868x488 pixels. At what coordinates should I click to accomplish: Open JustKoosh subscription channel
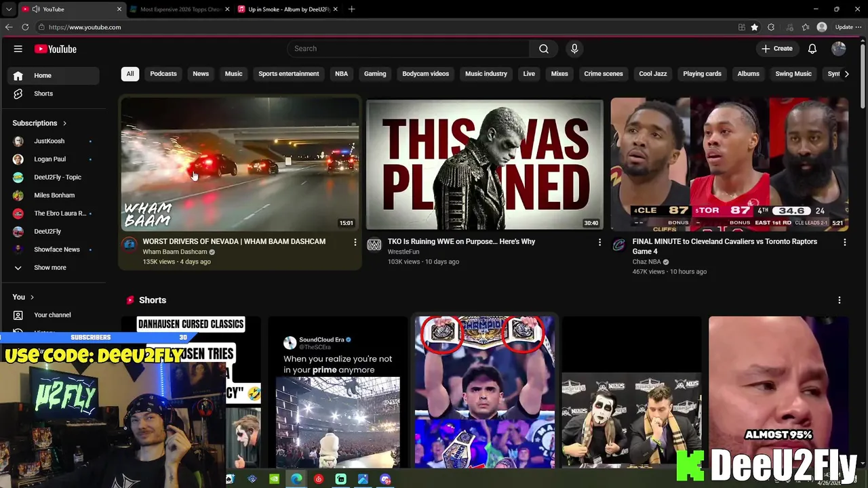(54, 141)
